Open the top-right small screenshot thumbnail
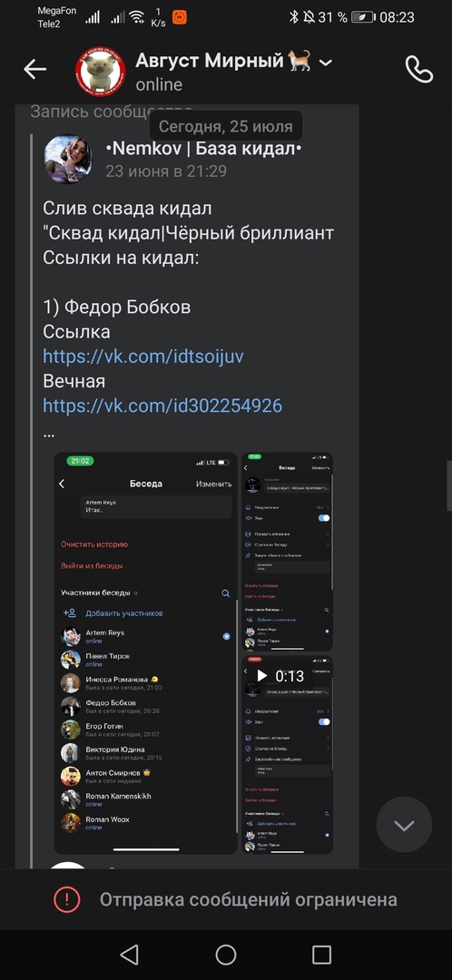 click(287, 552)
